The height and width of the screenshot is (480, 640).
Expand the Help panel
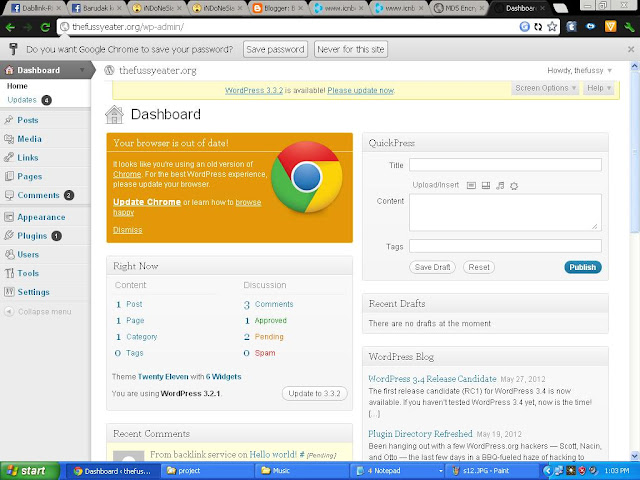599,88
